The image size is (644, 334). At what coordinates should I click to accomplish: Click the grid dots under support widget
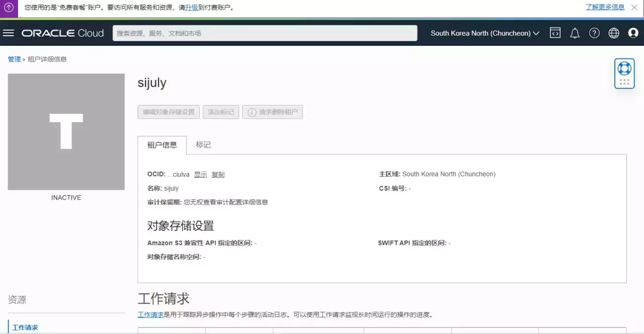point(624,82)
